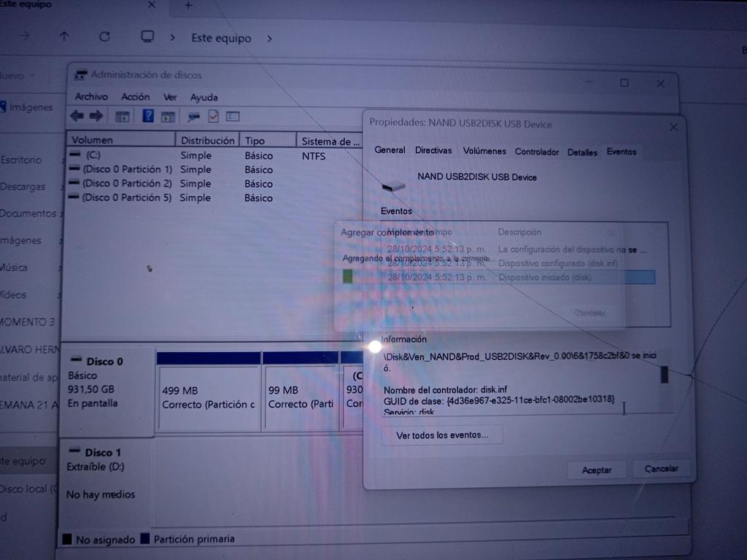The height and width of the screenshot is (560, 747).
Task: Open a new File Explorer tab with plus
Action: point(188,6)
